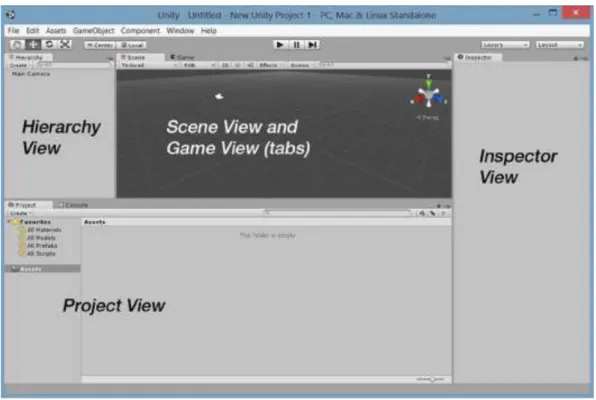
Task: Select the Inspector tab
Action: (478, 57)
